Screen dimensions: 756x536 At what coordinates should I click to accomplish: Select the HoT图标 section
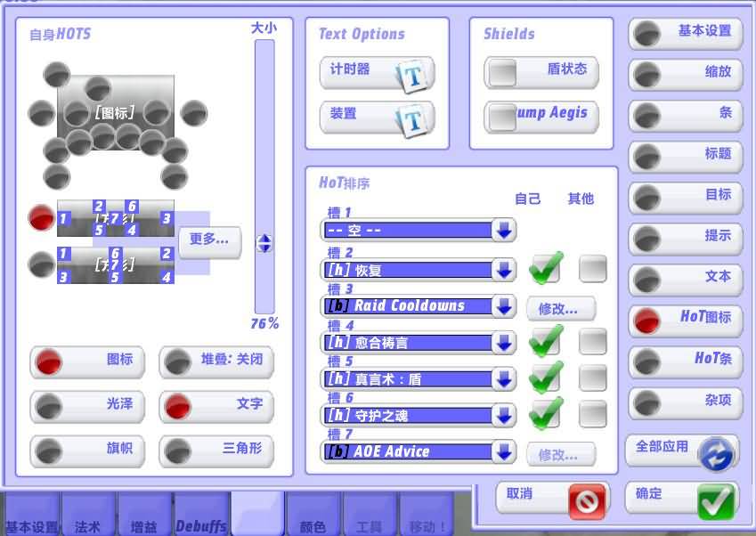click(686, 321)
